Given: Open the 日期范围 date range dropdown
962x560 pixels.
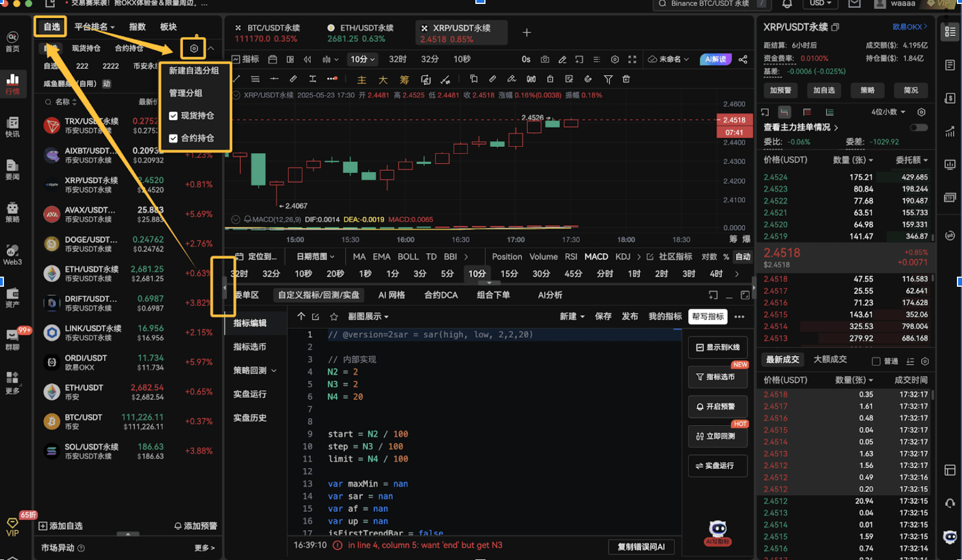Looking at the screenshot, I should click(315, 256).
